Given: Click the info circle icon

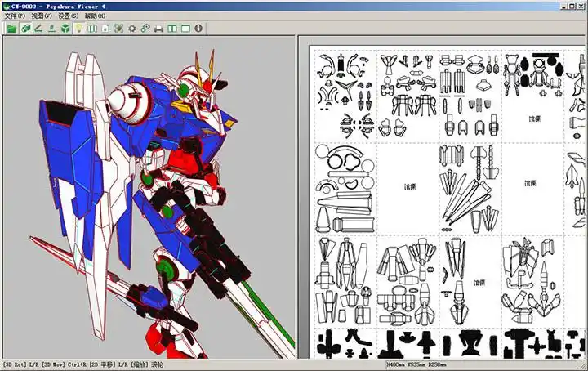Looking at the screenshot, I should 198,29.
